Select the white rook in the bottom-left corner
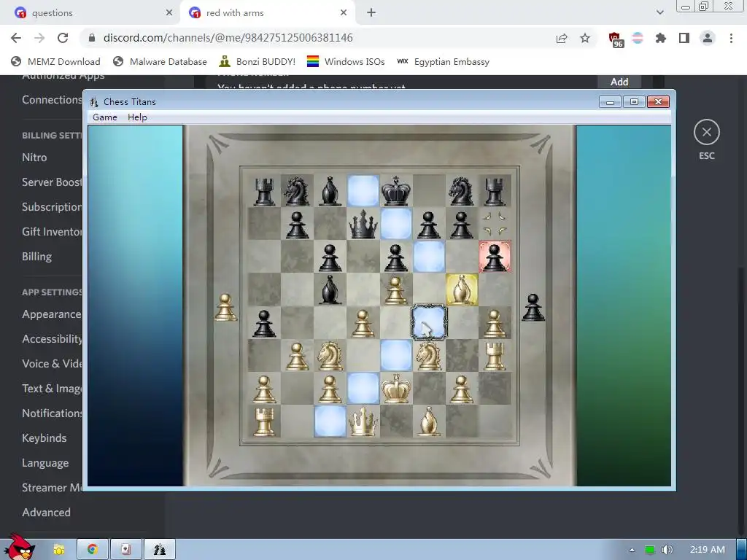The width and height of the screenshot is (747, 560). click(x=264, y=421)
